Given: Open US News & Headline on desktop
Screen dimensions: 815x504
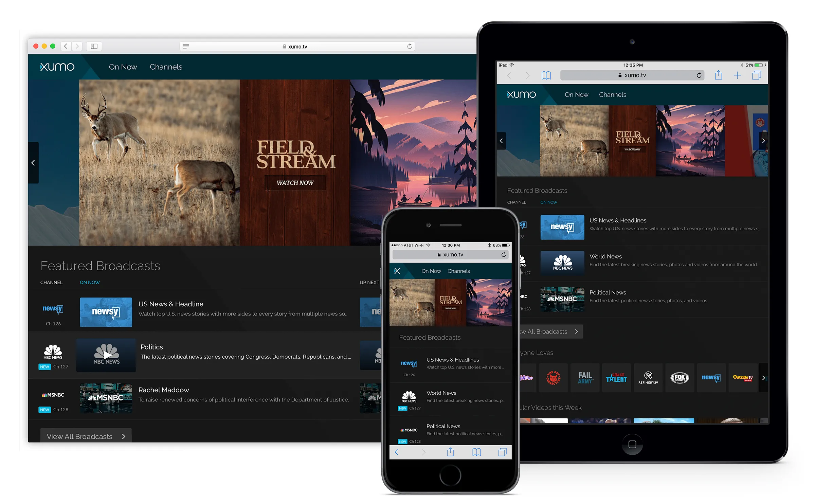Looking at the screenshot, I should point(171,304).
